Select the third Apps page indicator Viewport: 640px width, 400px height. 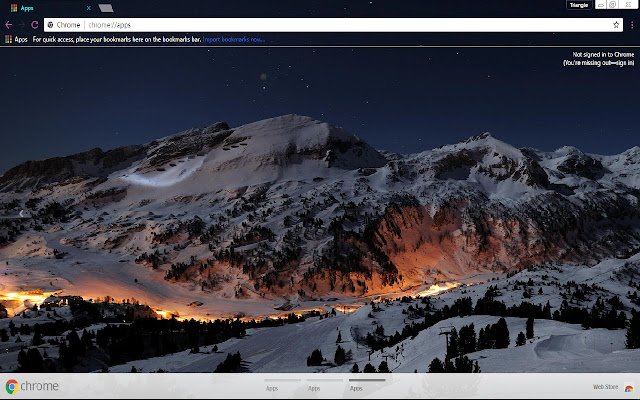coord(367,385)
